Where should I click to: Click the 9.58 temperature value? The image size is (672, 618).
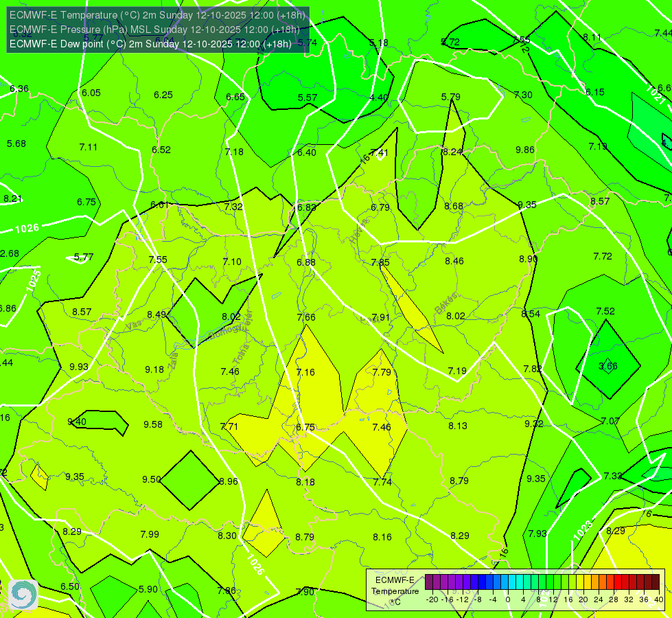(x=153, y=424)
